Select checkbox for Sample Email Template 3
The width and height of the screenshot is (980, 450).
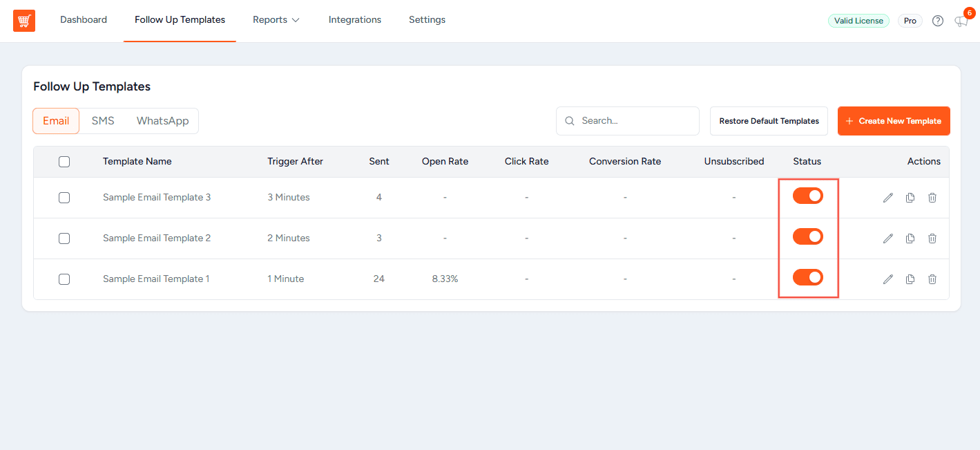(x=64, y=198)
